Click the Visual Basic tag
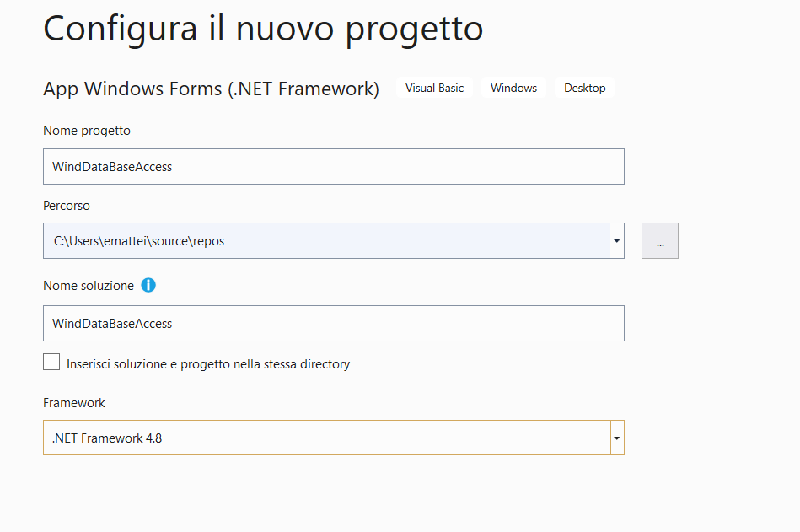 pyautogui.click(x=434, y=88)
